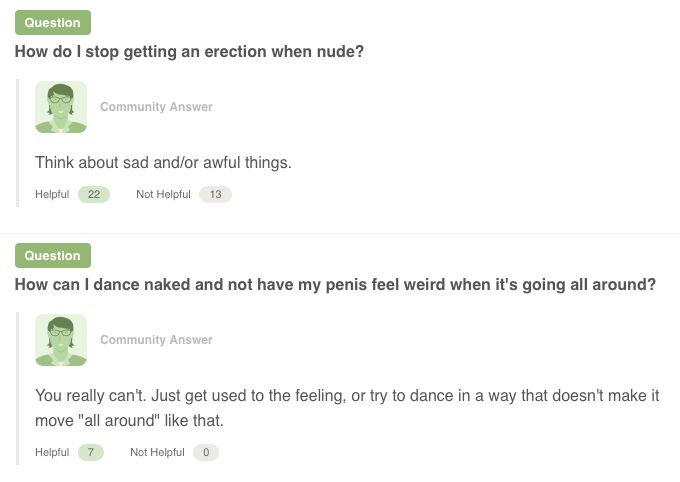Open the question about stopping an erection
Image resolution: width=680 pixels, height=482 pixels.
click(189, 51)
